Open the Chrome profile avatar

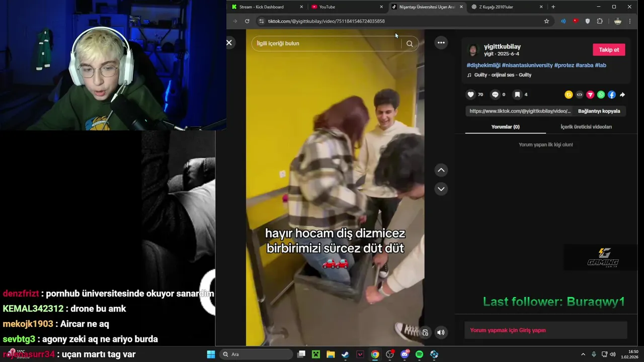pos(618,21)
